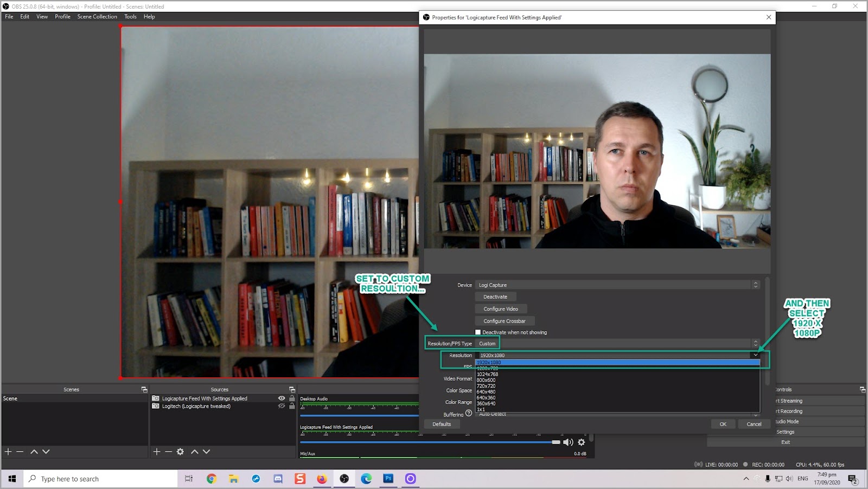868x489 pixels.
Task: Click OK in the Properties dialog
Action: tap(723, 424)
